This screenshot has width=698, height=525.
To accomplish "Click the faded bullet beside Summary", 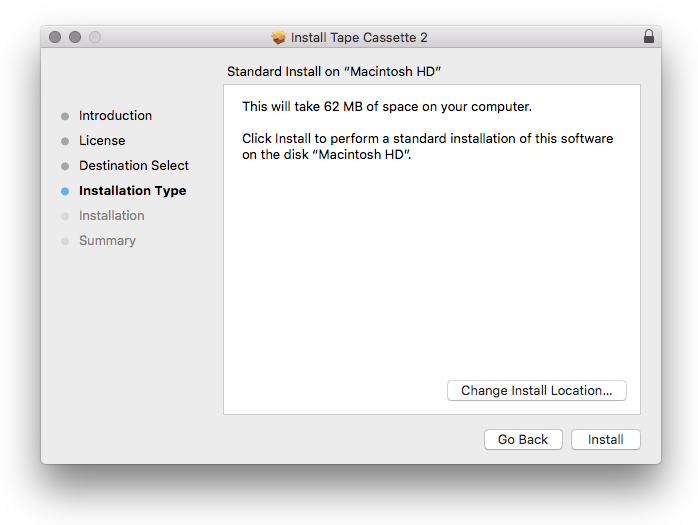I will 65,241.
